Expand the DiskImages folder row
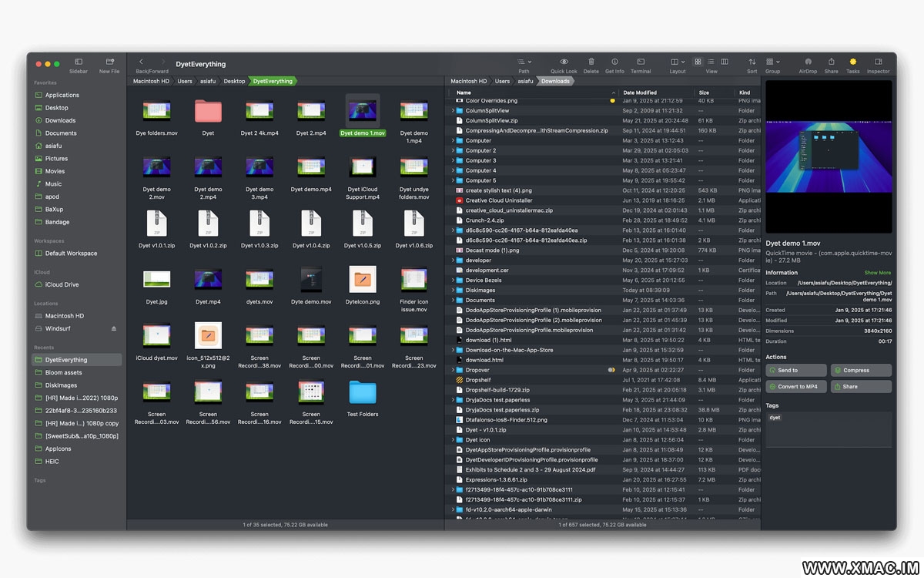This screenshot has height=578, width=924. (x=453, y=291)
